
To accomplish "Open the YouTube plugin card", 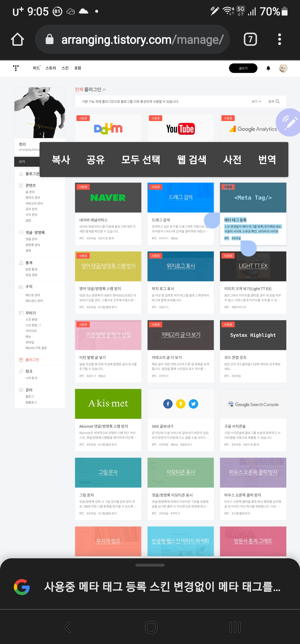I will pyautogui.click(x=181, y=128).
